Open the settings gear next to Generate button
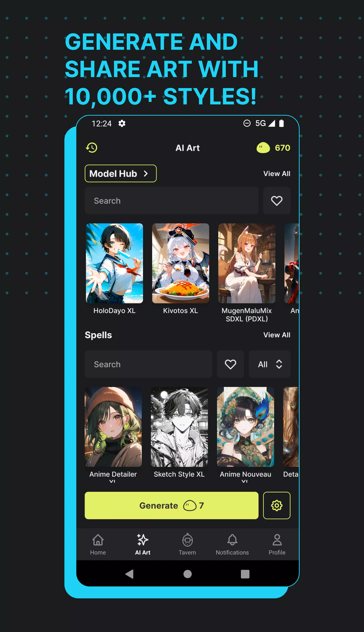Screen dimensions: 364x632 277,505
